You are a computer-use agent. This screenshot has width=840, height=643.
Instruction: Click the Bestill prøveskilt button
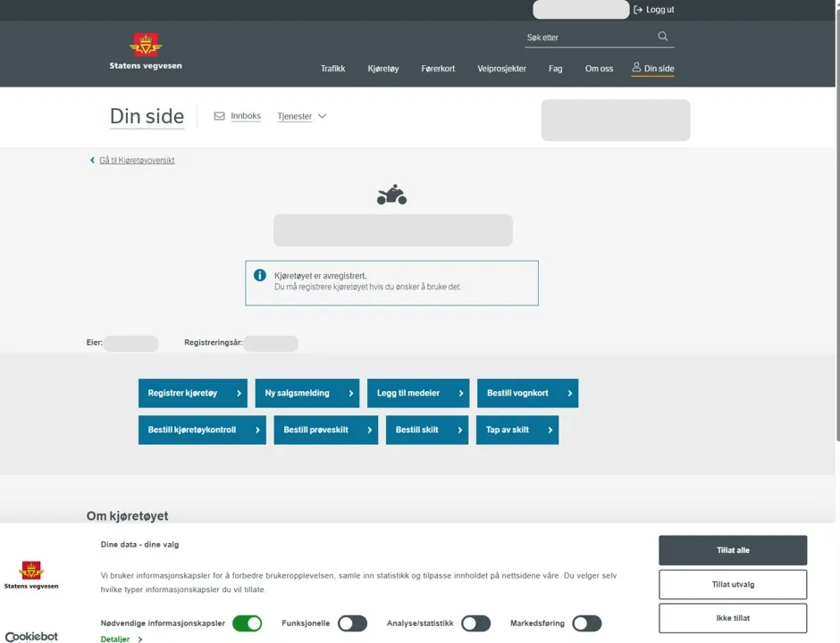pyautogui.click(x=325, y=430)
